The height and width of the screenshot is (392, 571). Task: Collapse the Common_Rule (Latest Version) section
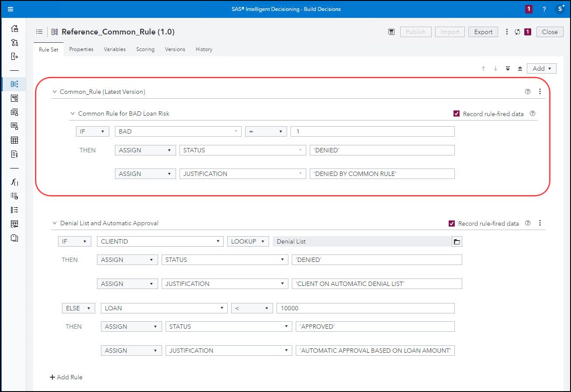[x=54, y=92]
